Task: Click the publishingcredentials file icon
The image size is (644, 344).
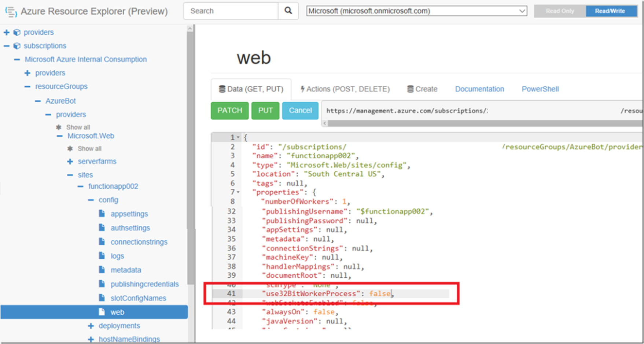Action: coord(102,284)
